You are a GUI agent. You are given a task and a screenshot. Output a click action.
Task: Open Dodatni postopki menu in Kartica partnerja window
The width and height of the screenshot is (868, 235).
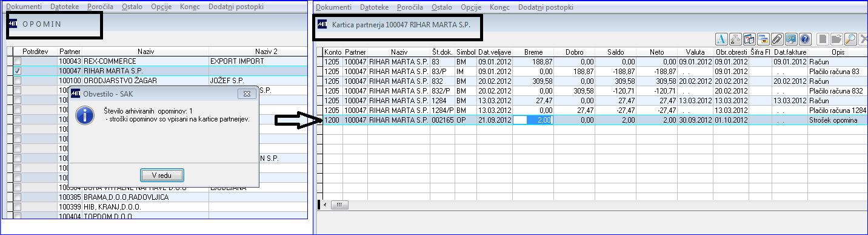click(546, 7)
